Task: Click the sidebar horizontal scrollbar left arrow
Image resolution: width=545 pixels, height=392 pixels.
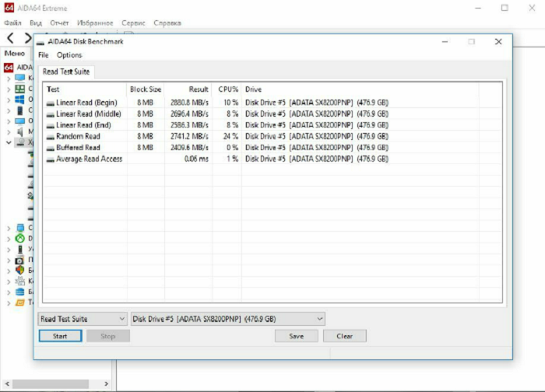Action: (6, 383)
